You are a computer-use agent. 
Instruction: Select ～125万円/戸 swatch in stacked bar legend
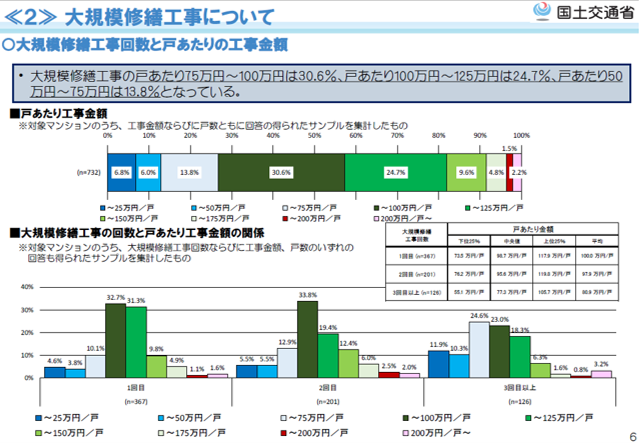[x=470, y=207]
